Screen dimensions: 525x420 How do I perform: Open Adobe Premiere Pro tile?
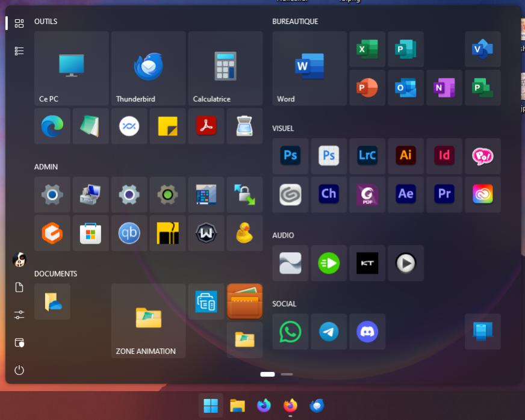point(444,194)
